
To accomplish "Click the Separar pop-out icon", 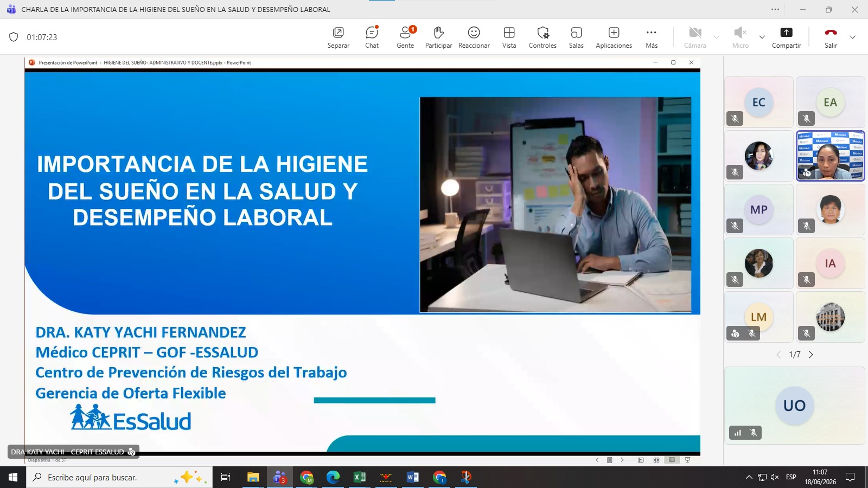I will tap(338, 33).
